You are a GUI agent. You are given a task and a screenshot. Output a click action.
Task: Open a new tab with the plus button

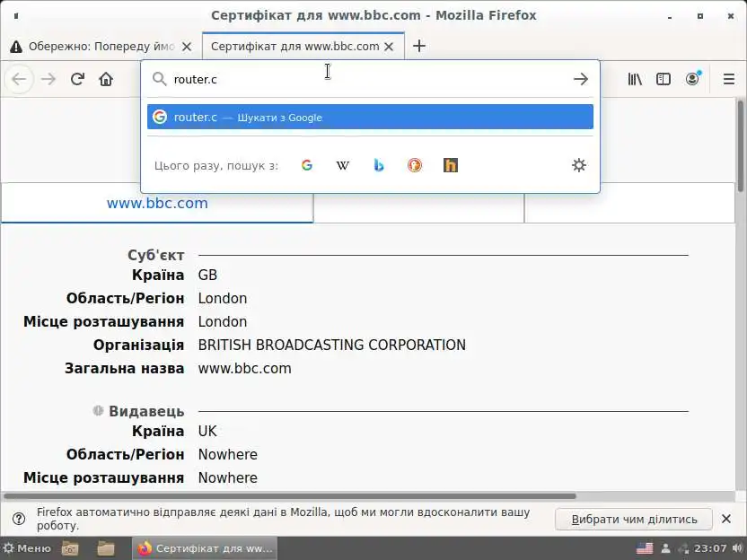tap(419, 46)
